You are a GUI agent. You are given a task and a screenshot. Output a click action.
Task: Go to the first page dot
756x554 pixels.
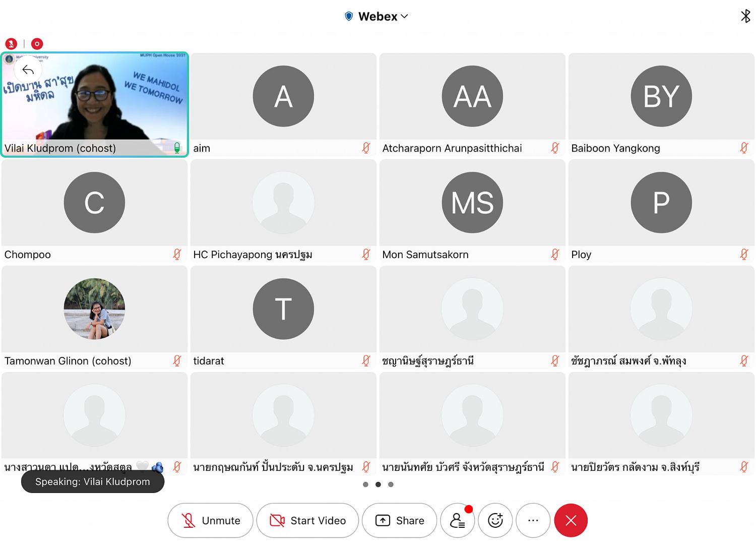coord(365,484)
